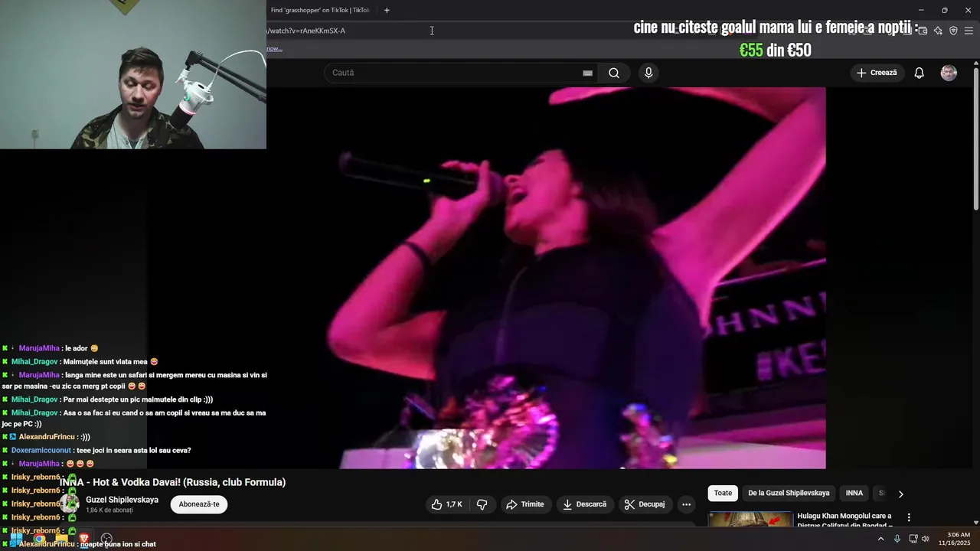
Task: Click chat message 'noapte buna ion si chat'
Action: 119,544
